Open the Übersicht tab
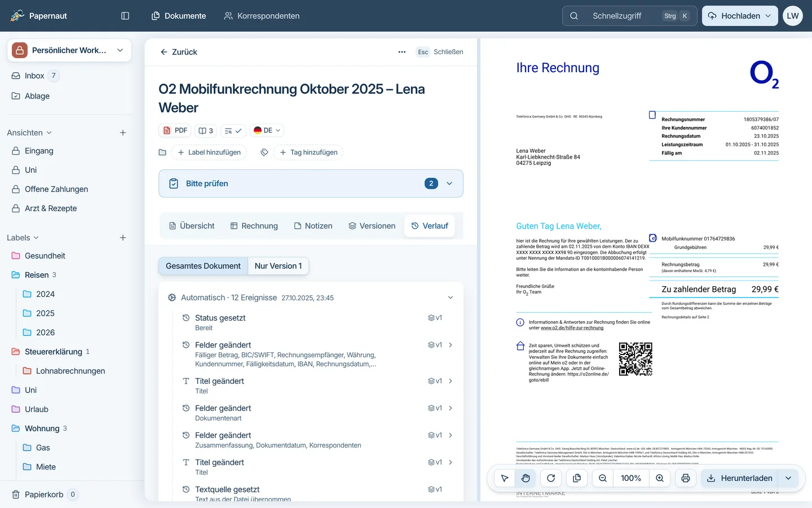 click(192, 226)
